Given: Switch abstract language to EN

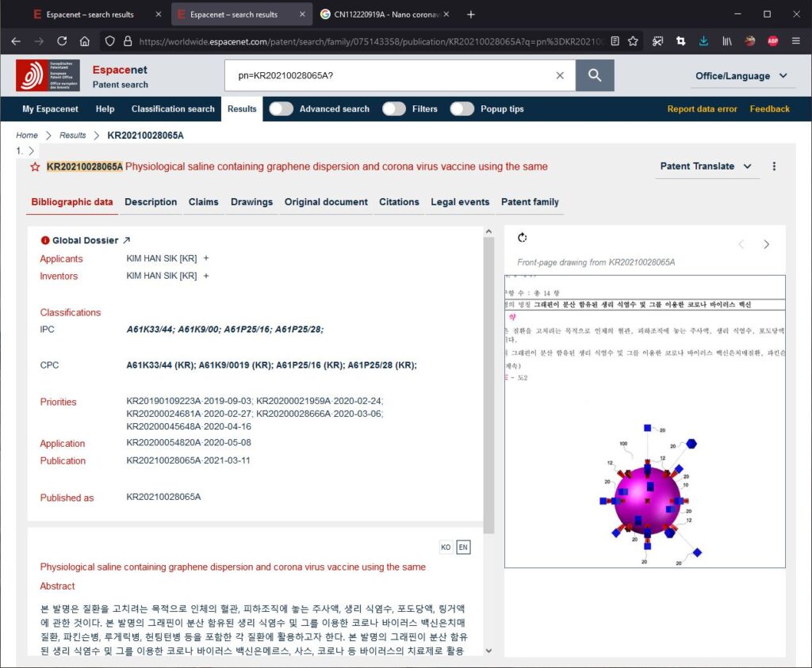Looking at the screenshot, I should (463, 548).
